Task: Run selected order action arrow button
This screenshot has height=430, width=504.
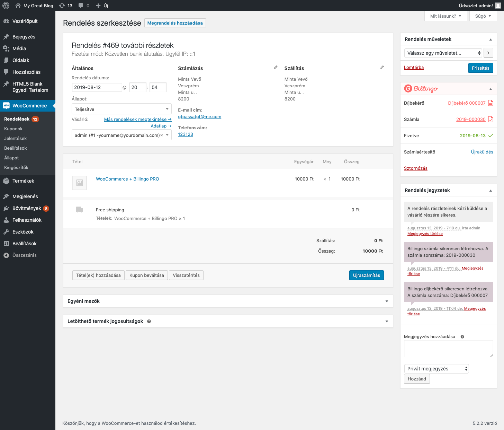Action: click(x=488, y=53)
